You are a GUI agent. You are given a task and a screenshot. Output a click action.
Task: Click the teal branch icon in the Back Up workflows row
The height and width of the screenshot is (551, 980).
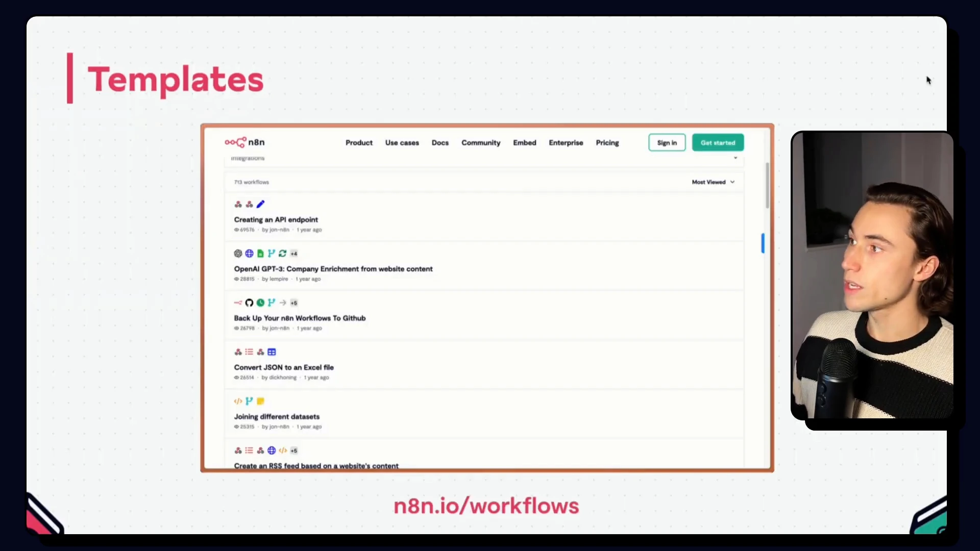(272, 303)
